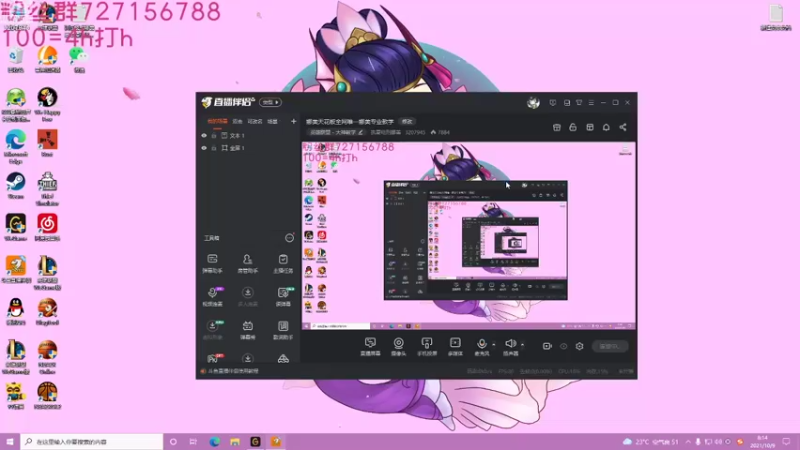Edit the stream category via pencil label
This screenshot has width=800, height=450.
click(x=336, y=132)
